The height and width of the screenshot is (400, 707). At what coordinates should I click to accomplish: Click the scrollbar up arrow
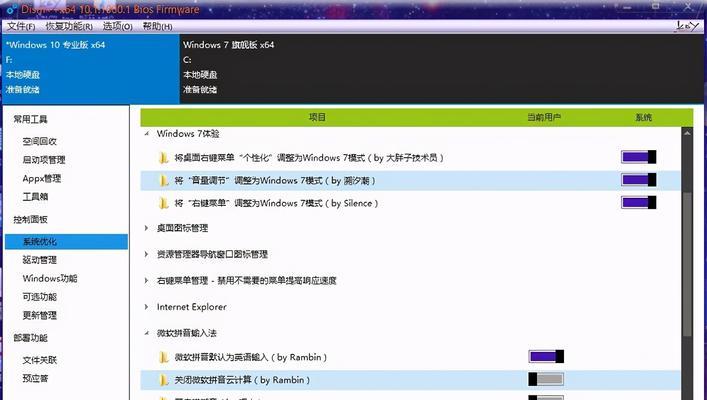coord(687,133)
